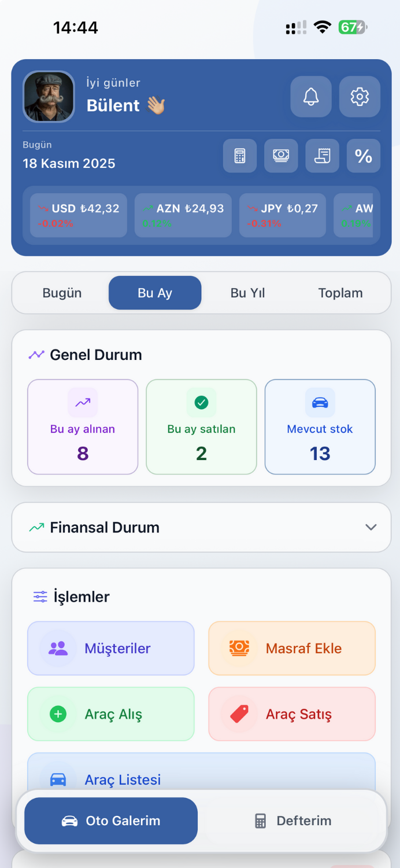400x868 pixels.
Task: Open the percent (%) icon in the header
Action: pyautogui.click(x=363, y=156)
